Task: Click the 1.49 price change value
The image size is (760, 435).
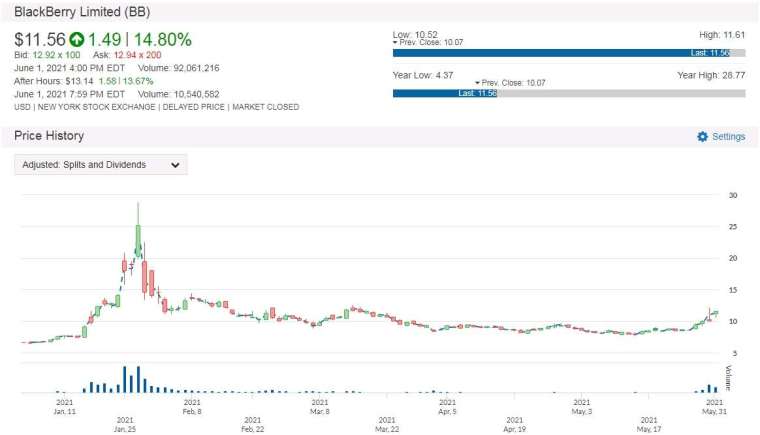Action: pos(104,40)
